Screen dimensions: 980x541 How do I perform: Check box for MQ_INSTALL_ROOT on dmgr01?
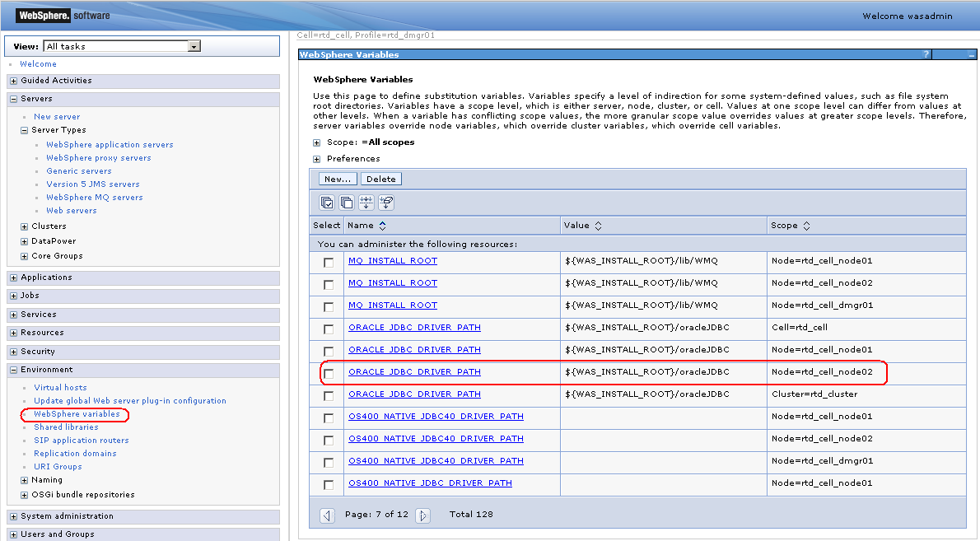click(329, 307)
